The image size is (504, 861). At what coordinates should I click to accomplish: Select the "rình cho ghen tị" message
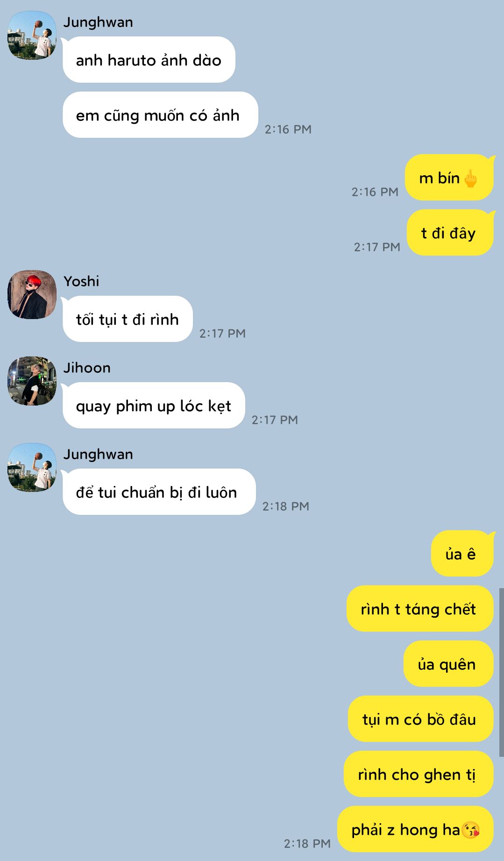point(419,774)
